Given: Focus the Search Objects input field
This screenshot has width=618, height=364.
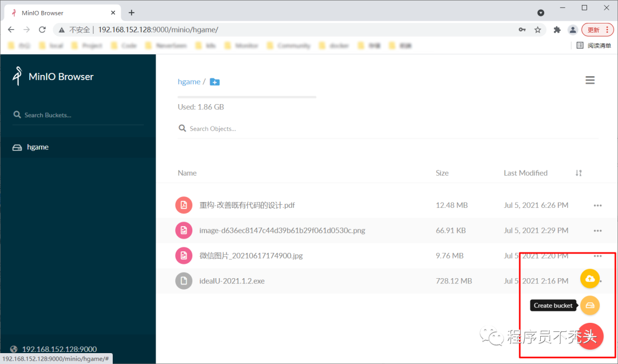Looking at the screenshot, I should coord(388,129).
